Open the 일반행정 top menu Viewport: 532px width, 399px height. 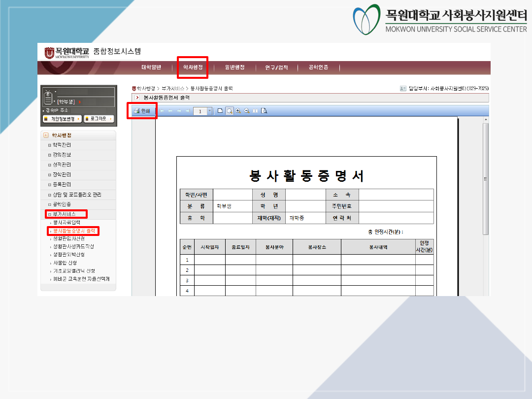pos(234,67)
